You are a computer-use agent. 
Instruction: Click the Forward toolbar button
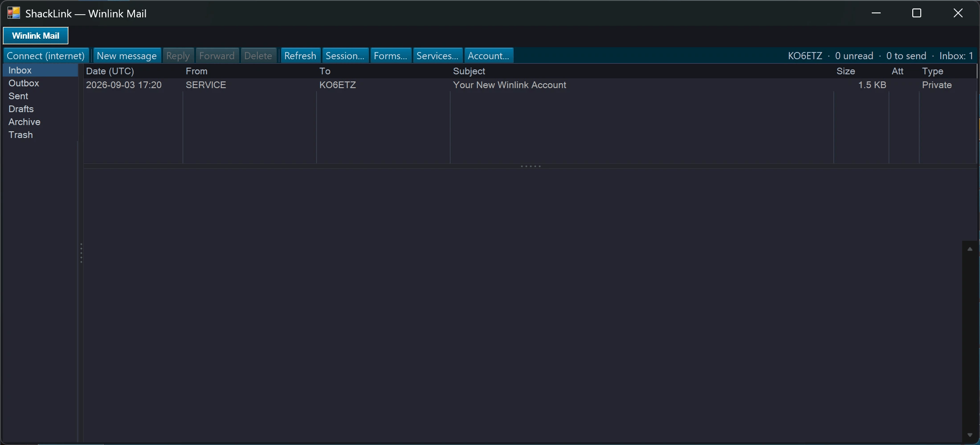[217, 56]
